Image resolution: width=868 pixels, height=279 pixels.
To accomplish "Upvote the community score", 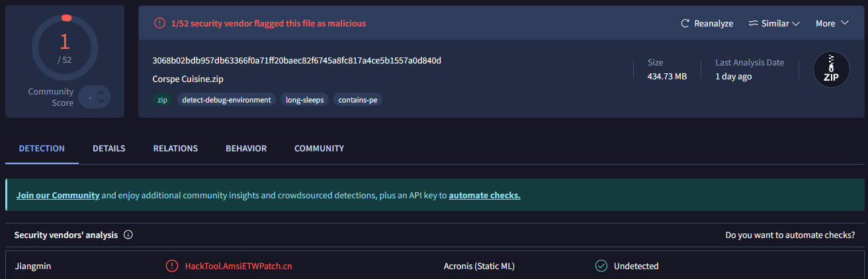I will click(101, 92).
